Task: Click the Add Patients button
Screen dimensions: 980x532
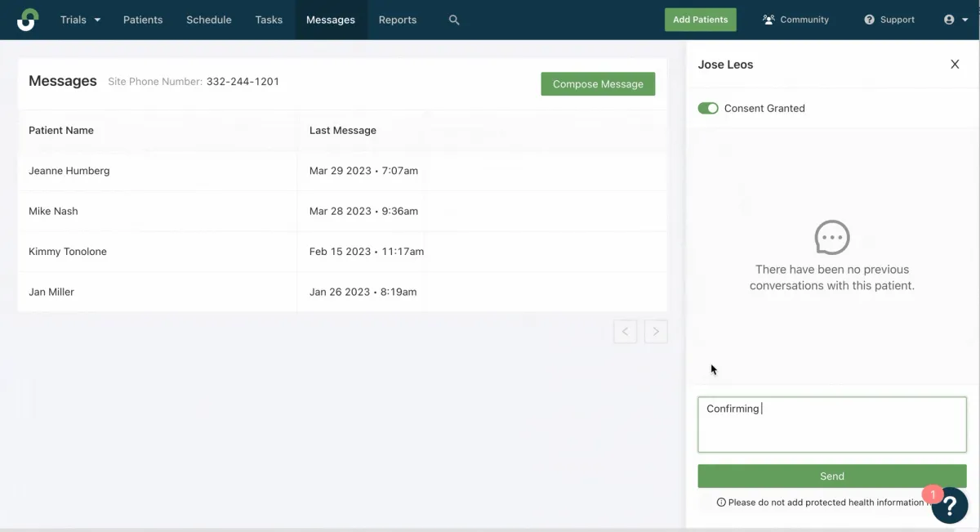Action: pos(700,20)
